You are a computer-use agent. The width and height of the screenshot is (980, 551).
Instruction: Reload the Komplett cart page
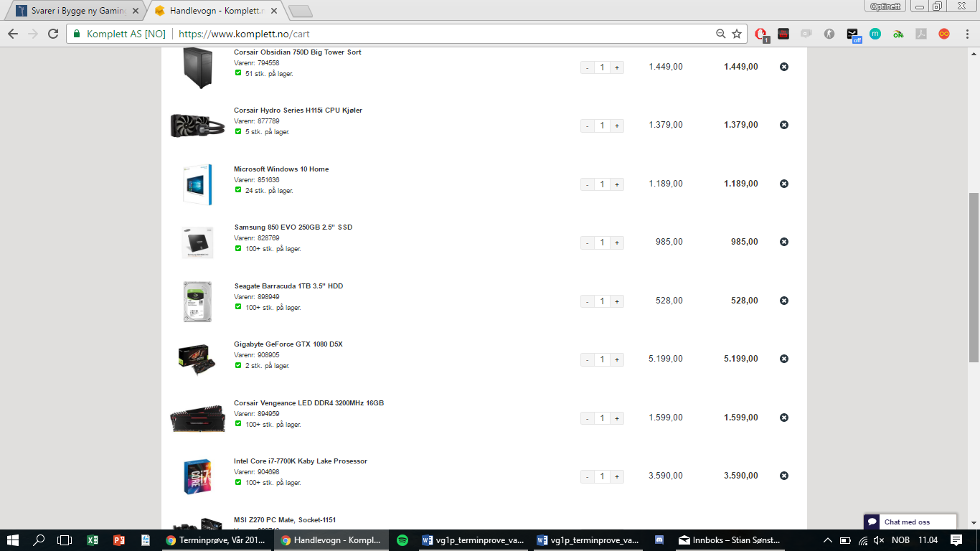(x=53, y=34)
